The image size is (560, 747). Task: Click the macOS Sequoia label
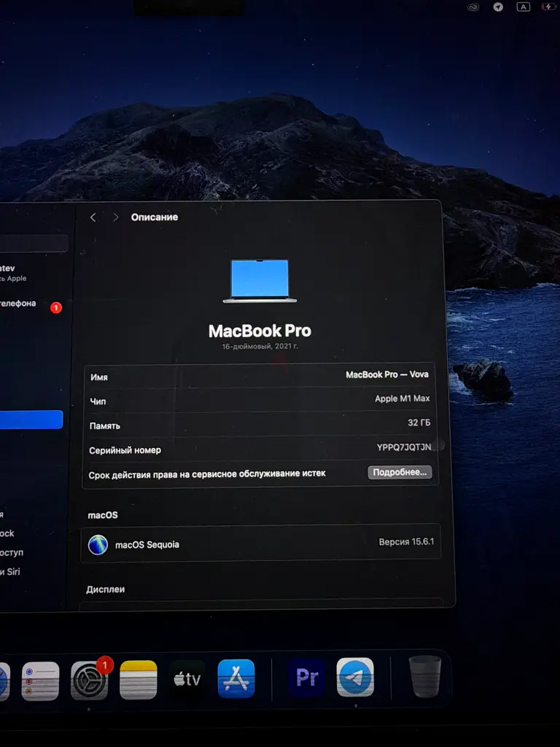point(147,544)
